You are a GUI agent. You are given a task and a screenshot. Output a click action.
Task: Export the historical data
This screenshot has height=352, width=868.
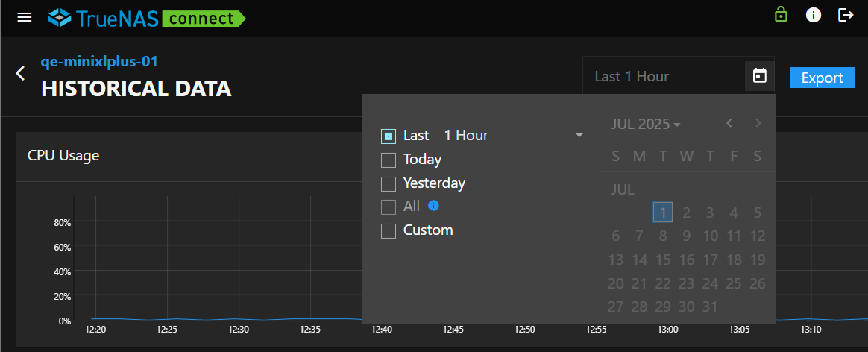coord(822,78)
